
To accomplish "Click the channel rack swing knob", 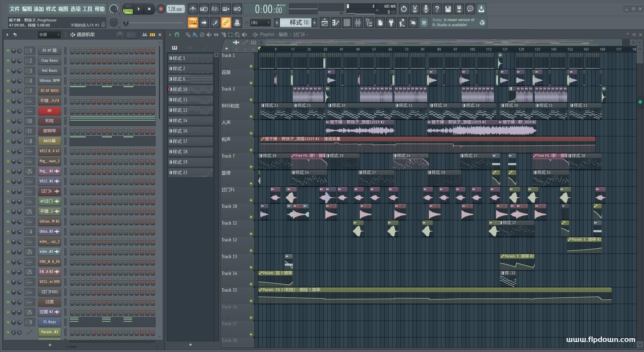I will tap(120, 35).
